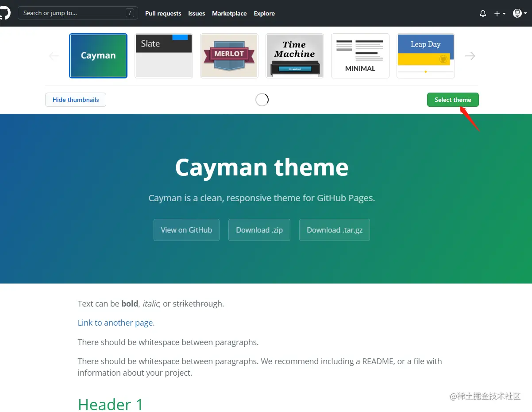Image resolution: width=532 pixels, height=412 pixels.
Task: Click the strikethrough word in the text
Action: click(197, 303)
